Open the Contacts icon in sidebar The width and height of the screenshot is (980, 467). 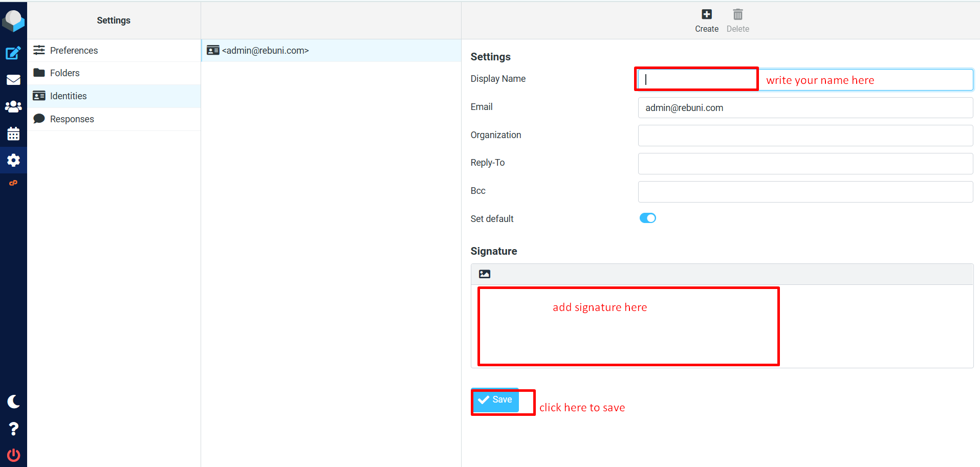click(13, 107)
